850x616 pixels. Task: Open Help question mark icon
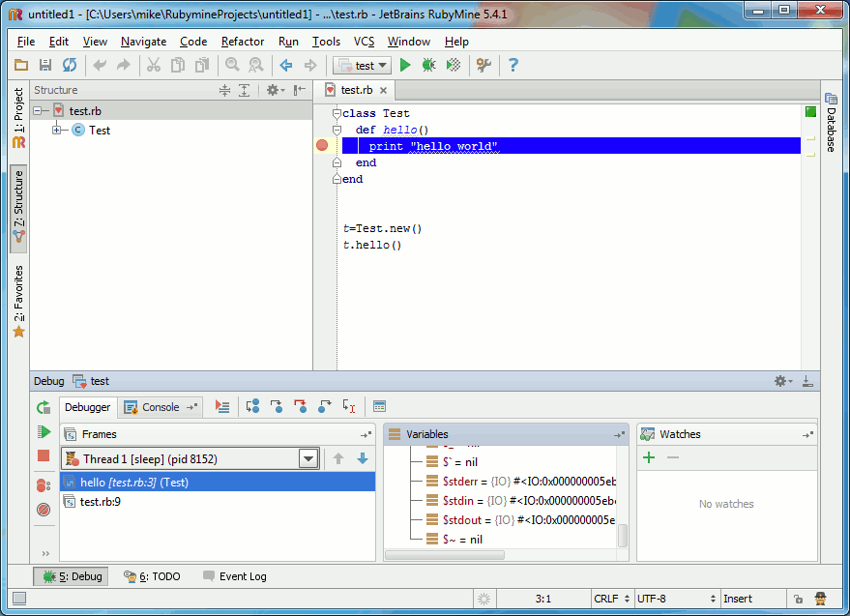click(x=513, y=66)
